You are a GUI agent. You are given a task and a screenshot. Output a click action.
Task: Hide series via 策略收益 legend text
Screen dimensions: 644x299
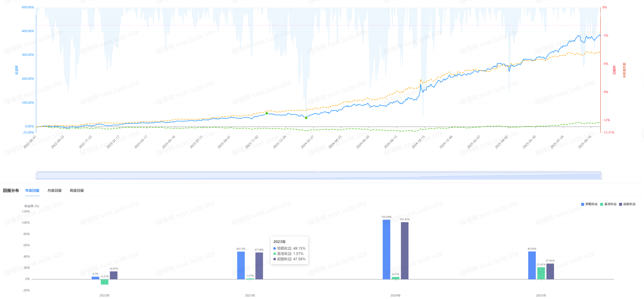coord(591,204)
